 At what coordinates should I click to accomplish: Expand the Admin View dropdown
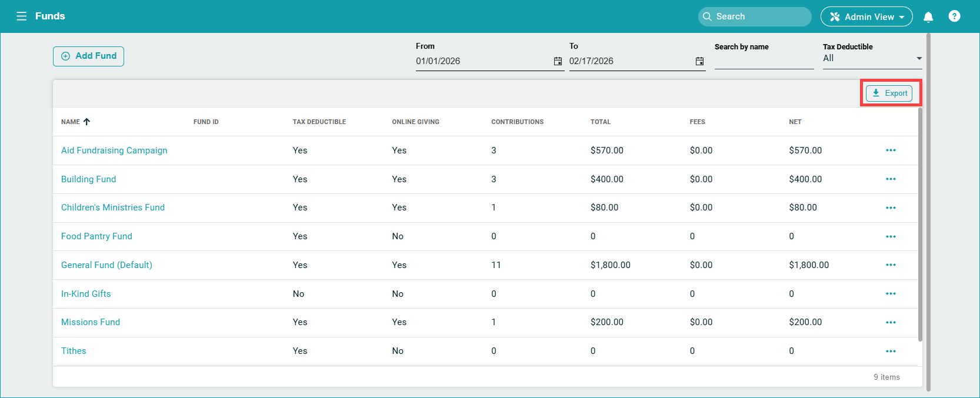[x=866, y=17]
